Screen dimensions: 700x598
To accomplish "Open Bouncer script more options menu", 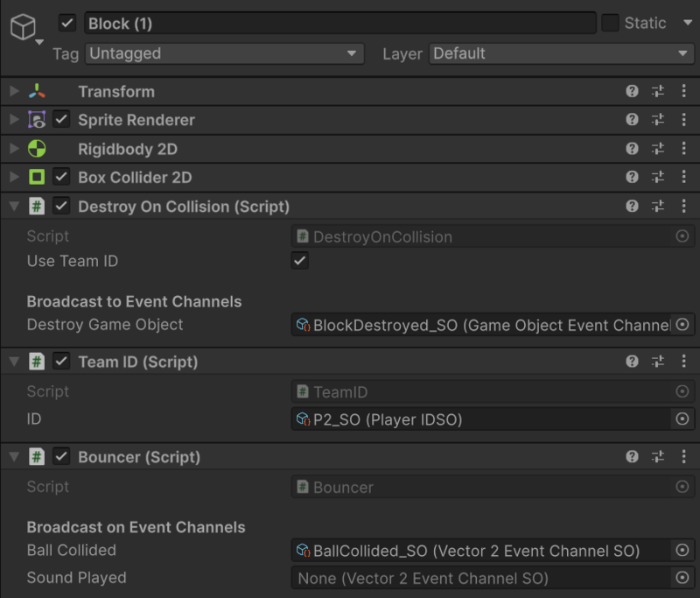I will pos(683,457).
